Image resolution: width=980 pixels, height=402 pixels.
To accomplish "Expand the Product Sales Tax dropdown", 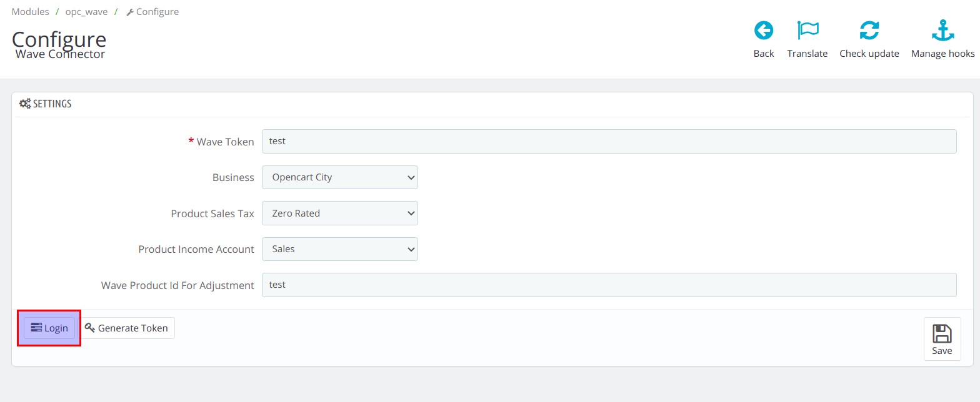I will point(340,213).
